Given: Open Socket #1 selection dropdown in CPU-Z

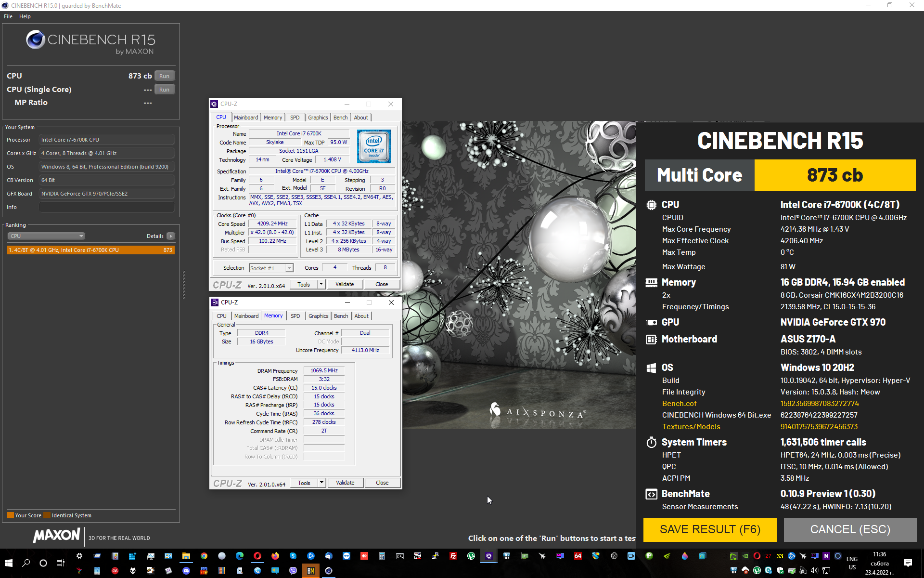Looking at the screenshot, I should pyautogui.click(x=271, y=268).
